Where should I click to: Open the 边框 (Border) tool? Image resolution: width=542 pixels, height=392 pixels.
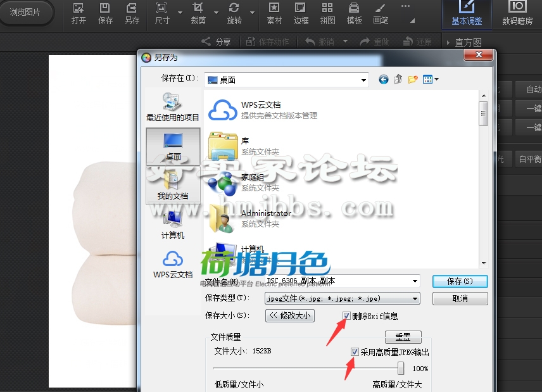click(x=301, y=13)
